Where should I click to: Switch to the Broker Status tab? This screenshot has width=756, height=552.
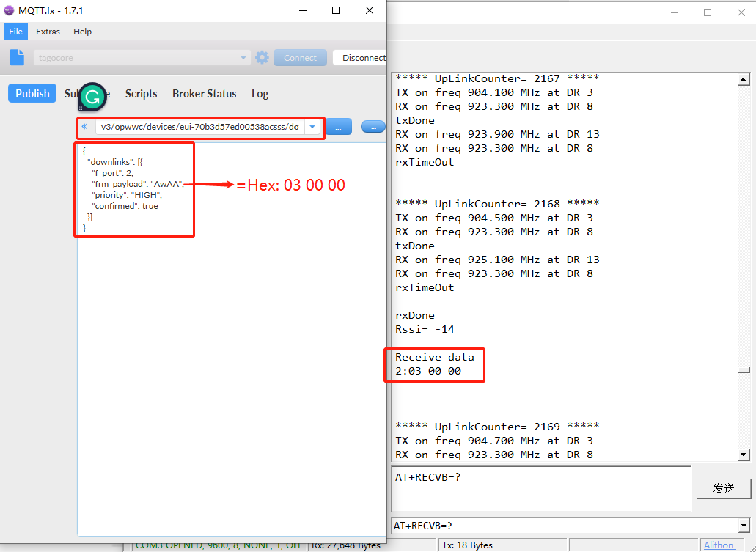pyautogui.click(x=205, y=94)
